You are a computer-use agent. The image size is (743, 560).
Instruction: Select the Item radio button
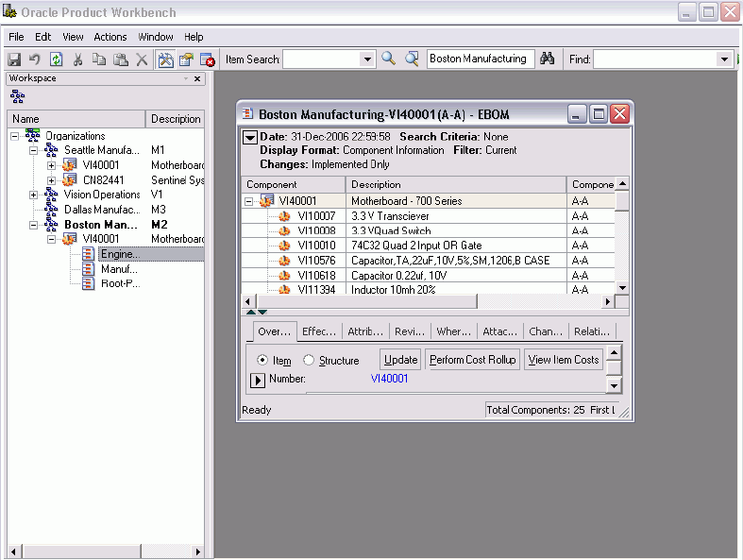(262, 360)
